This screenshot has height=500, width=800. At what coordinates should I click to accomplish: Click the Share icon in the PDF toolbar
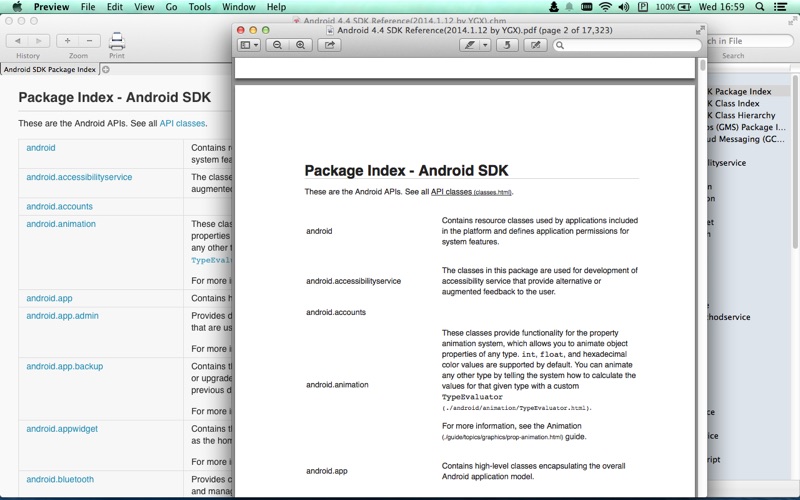tap(330, 45)
